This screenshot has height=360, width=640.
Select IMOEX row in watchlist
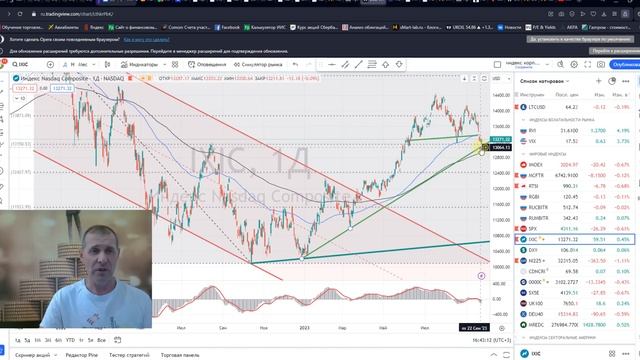(575, 165)
